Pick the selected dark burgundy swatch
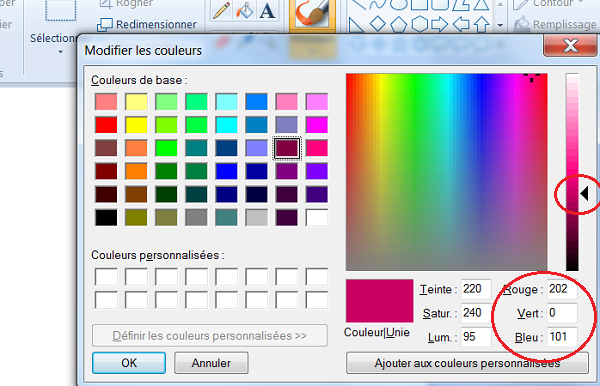Screen dimensions: 600x386 point(287,148)
